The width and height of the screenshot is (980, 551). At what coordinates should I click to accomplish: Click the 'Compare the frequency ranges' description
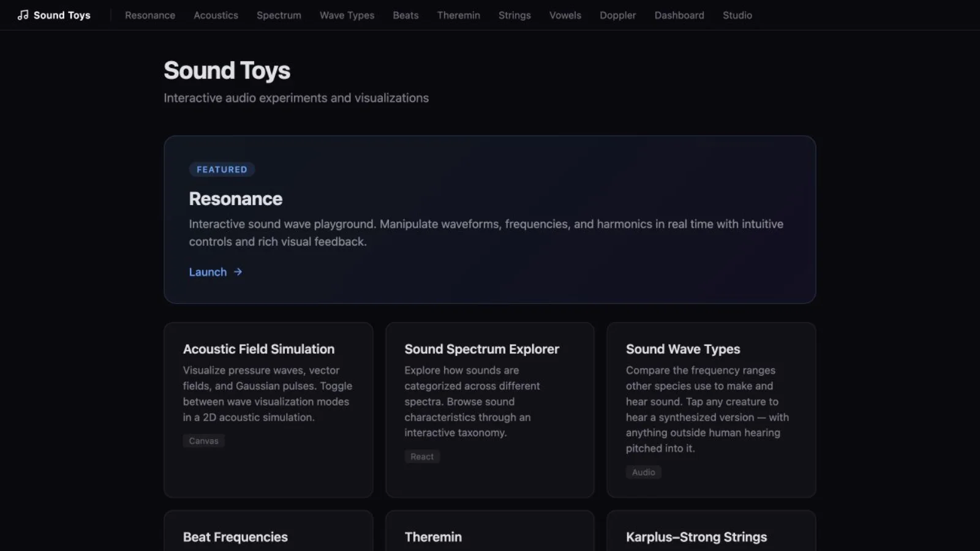[x=707, y=409]
